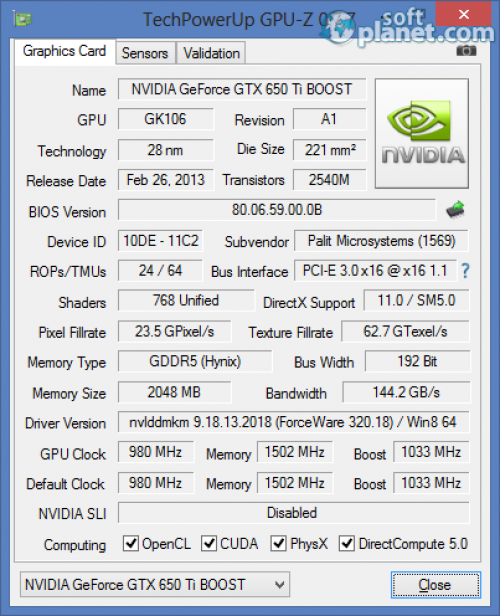Toggle the DirectCompute 5.0 checkbox
This screenshot has height=616, width=500.
click(x=347, y=544)
